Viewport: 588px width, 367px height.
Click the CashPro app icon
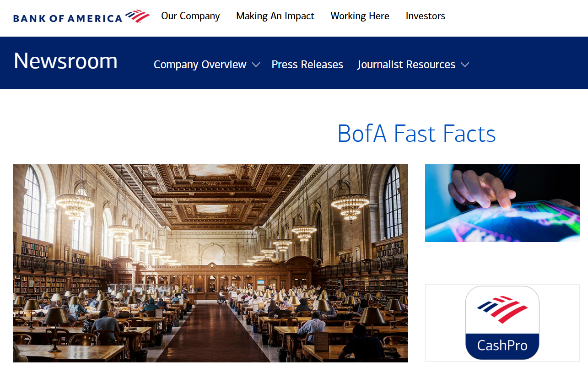pos(502,323)
